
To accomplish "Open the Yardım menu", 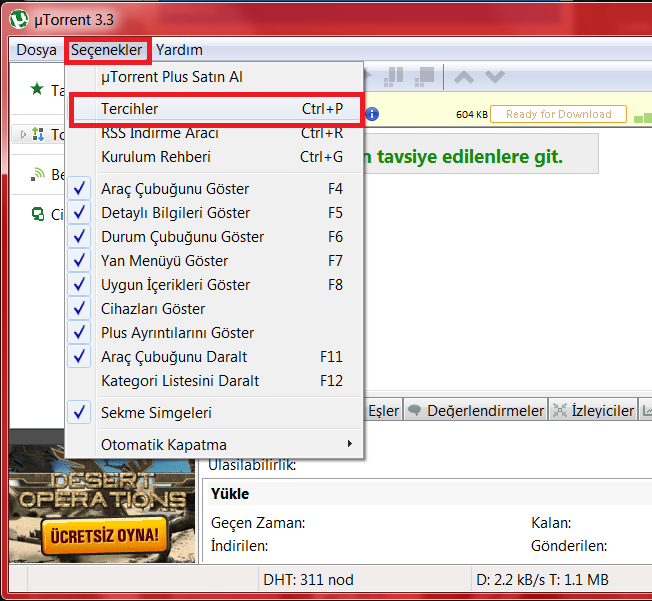I will coord(179,50).
